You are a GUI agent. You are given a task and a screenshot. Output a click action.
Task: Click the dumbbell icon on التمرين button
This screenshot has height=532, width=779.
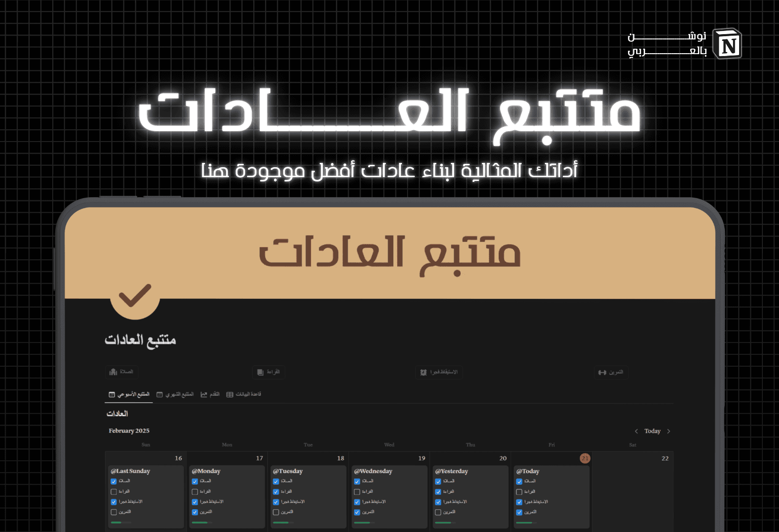602,372
